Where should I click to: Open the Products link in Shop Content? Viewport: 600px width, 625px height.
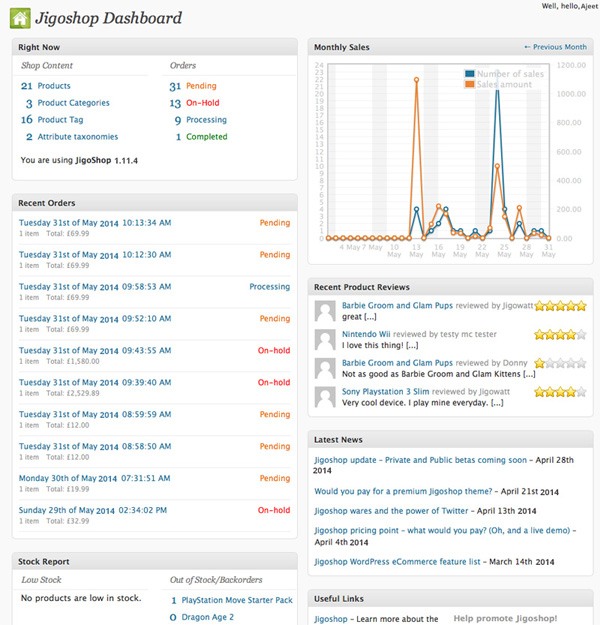click(53, 86)
